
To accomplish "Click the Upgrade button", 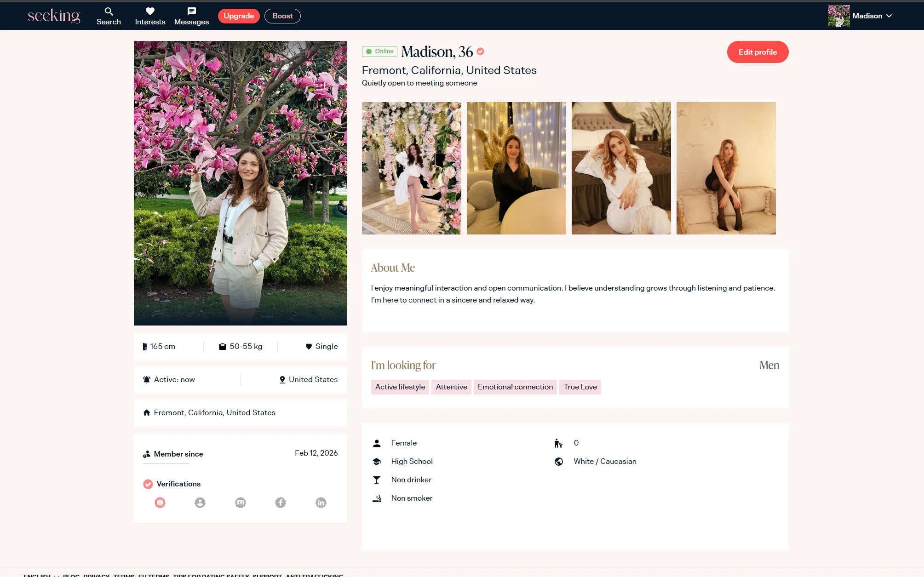I will (239, 16).
